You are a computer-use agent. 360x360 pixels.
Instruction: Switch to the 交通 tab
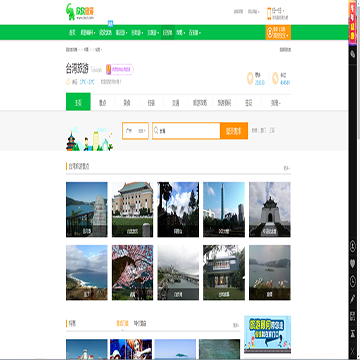click(176, 103)
